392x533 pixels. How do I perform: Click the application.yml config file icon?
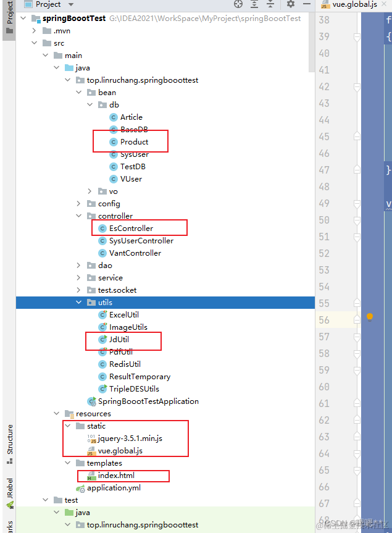(x=80, y=488)
